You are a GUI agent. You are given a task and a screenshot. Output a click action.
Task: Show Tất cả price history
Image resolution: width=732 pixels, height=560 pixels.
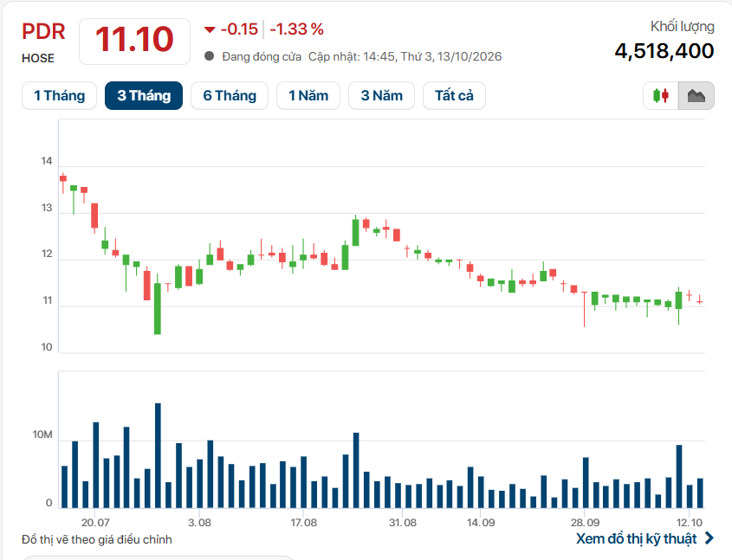click(x=454, y=95)
